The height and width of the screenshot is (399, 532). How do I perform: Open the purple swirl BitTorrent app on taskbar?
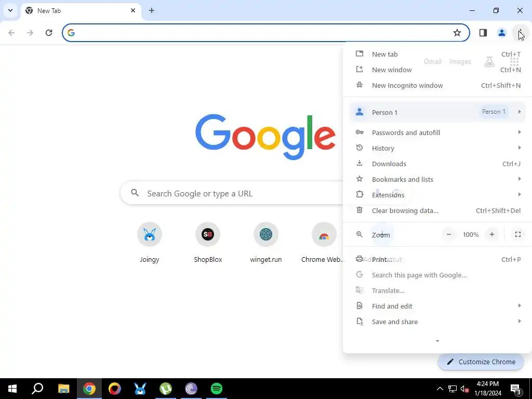click(x=191, y=389)
